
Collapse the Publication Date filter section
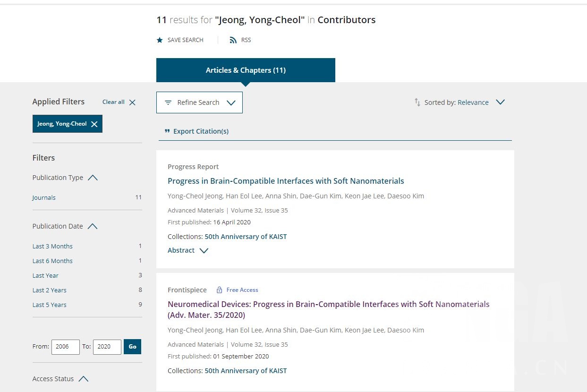click(x=93, y=226)
